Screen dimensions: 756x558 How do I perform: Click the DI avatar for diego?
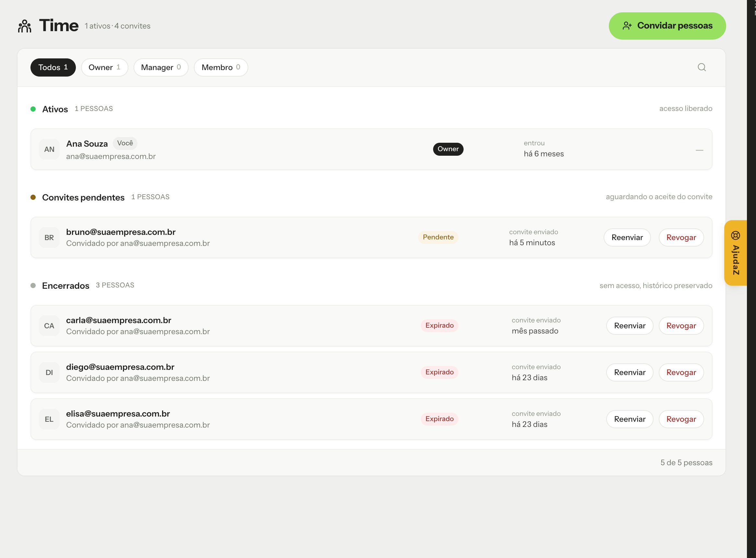(x=49, y=372)
